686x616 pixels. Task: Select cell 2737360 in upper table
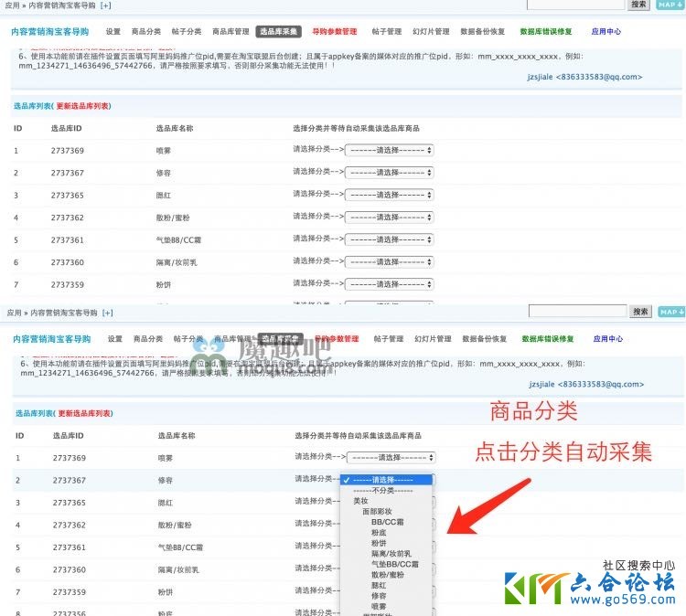click(68, 262)
